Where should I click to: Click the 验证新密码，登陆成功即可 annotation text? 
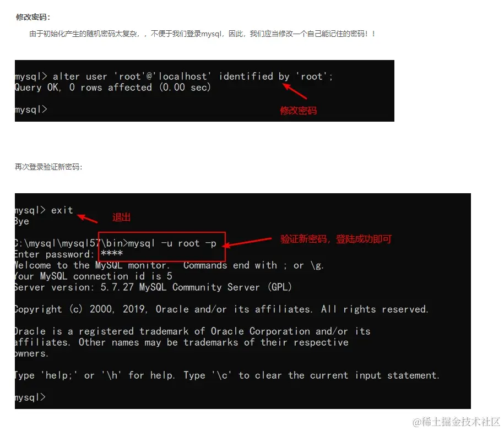click(336, 239)
